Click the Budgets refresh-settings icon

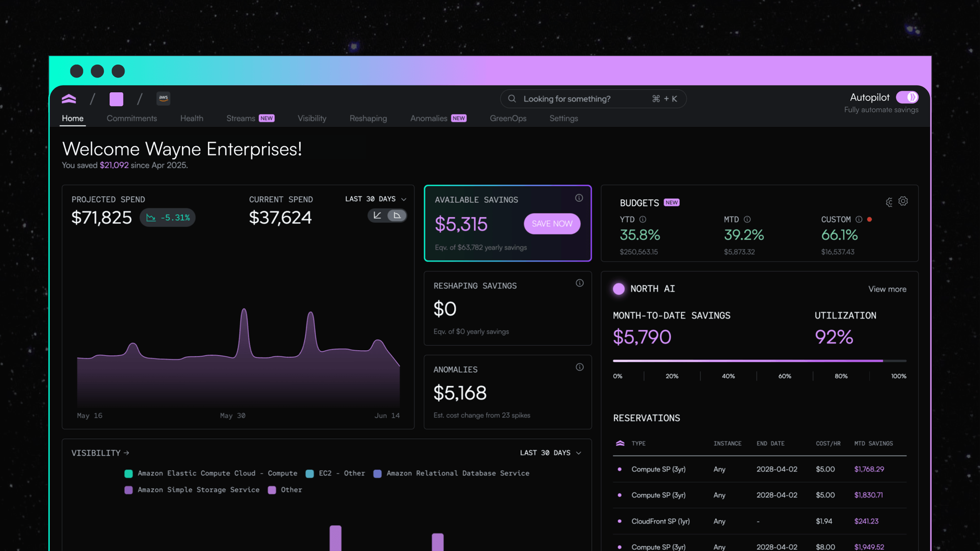[x=889, y=202]
